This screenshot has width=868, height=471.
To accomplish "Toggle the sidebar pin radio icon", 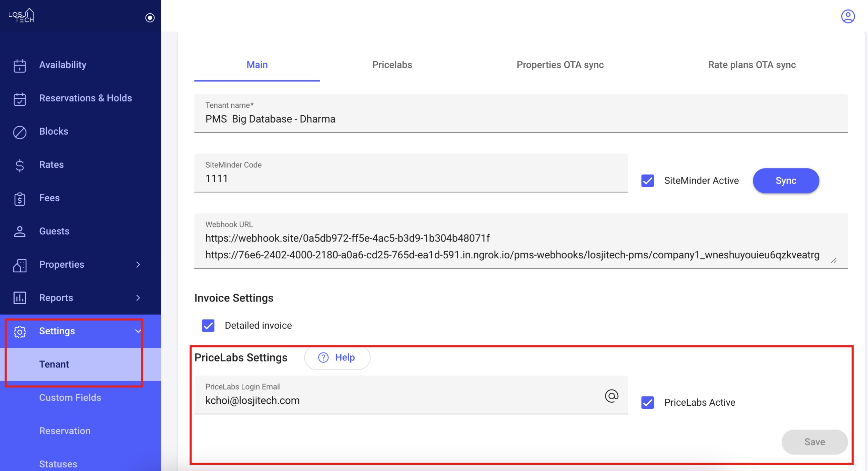I will click(150, 17).
